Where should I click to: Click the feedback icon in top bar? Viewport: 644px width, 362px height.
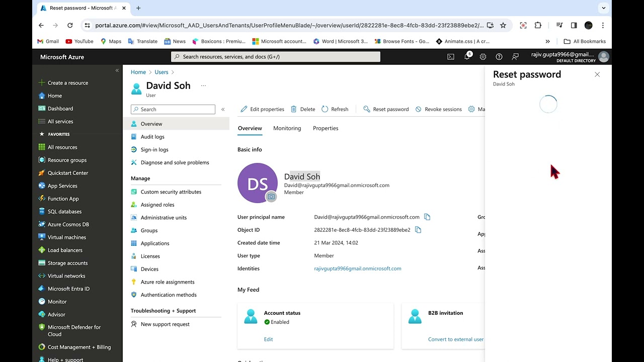(x=515, y=57)
